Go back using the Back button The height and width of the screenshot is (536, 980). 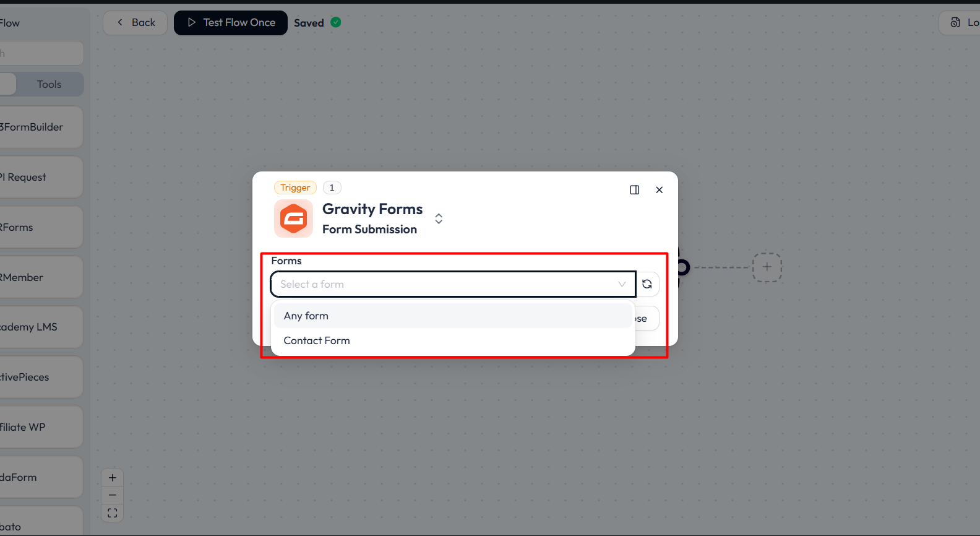(x=135, y=23)
